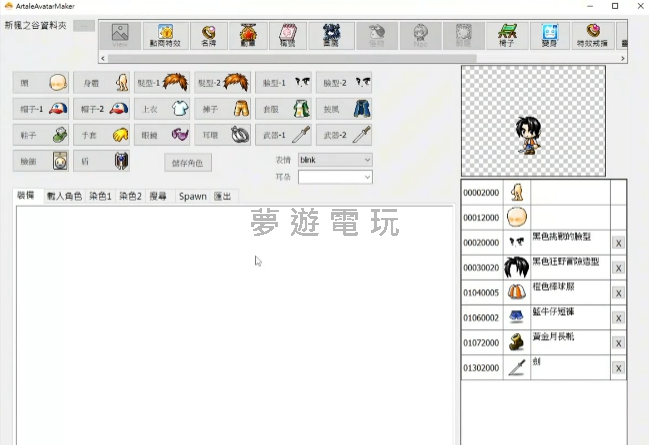Open the 武器-1 weapon category
Image resolution: width=649 pixels, height=445 pixels.
pyautogui.click(x=283, y=134)
